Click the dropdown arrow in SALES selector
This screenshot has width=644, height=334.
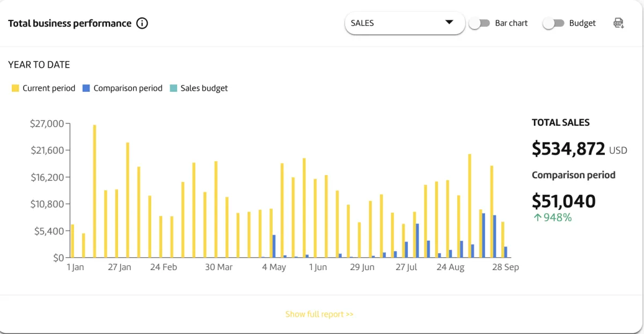(x=449, y=23)
